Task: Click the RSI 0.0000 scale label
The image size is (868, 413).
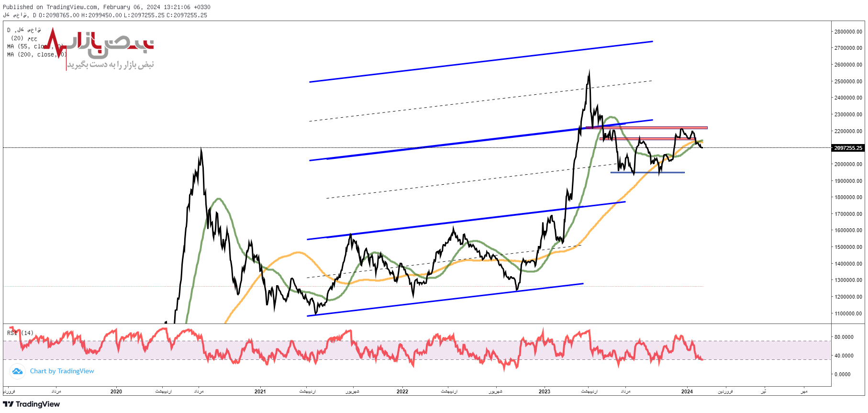Action: click(842, 374)
